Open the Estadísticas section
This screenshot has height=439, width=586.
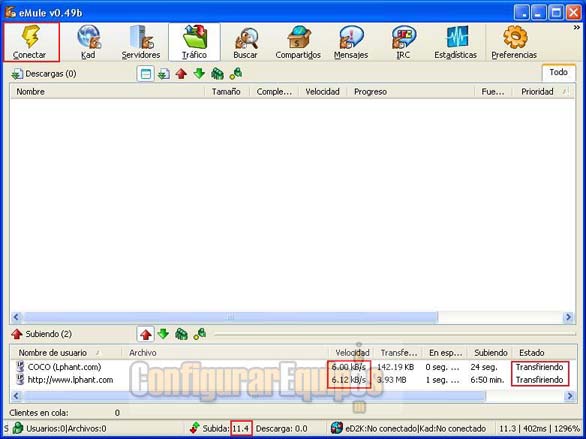coord(456,42)
